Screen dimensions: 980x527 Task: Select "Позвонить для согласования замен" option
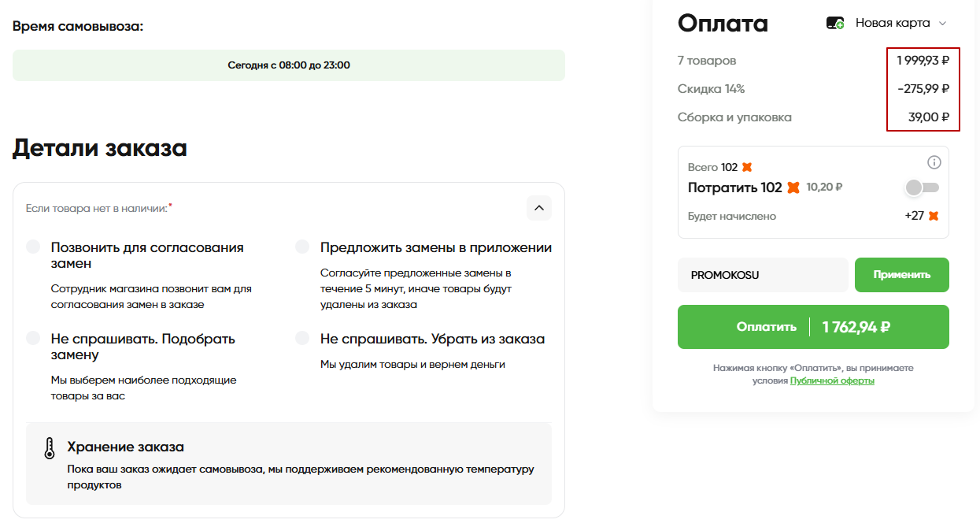click(33, 247)
